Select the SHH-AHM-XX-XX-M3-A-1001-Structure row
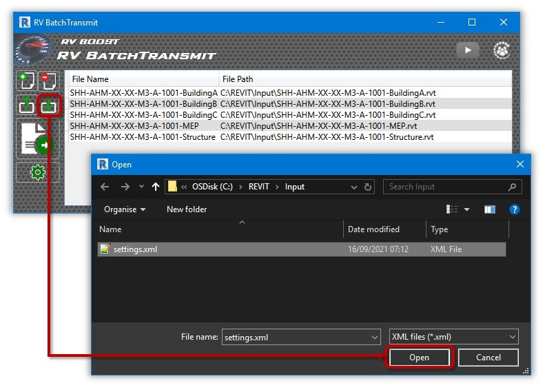 (x=290, y=137)
